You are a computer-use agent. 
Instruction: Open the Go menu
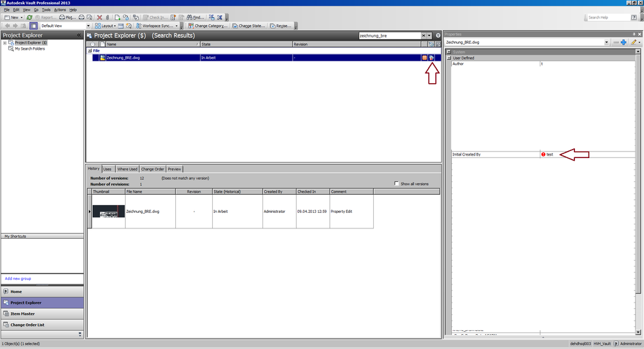tap(36, 10)
